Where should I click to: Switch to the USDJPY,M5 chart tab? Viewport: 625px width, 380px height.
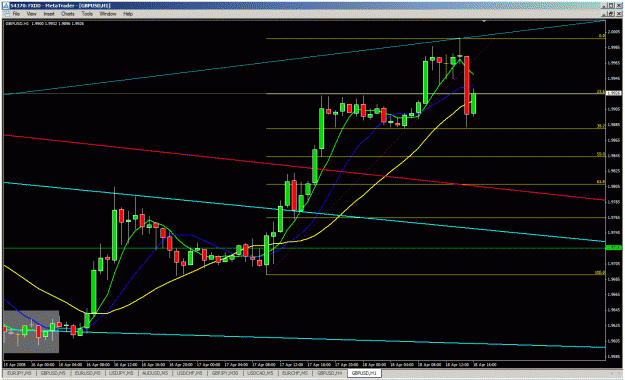121,373
